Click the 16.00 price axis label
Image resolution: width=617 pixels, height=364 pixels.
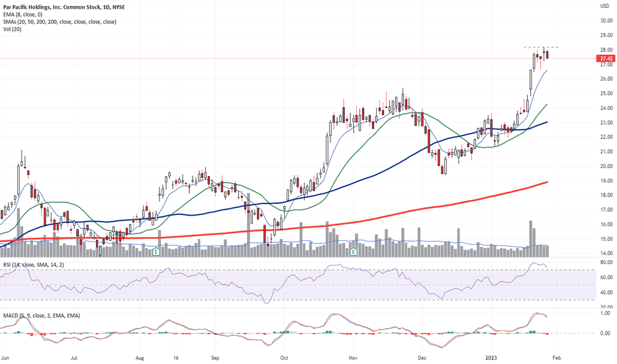coord(606,224)
